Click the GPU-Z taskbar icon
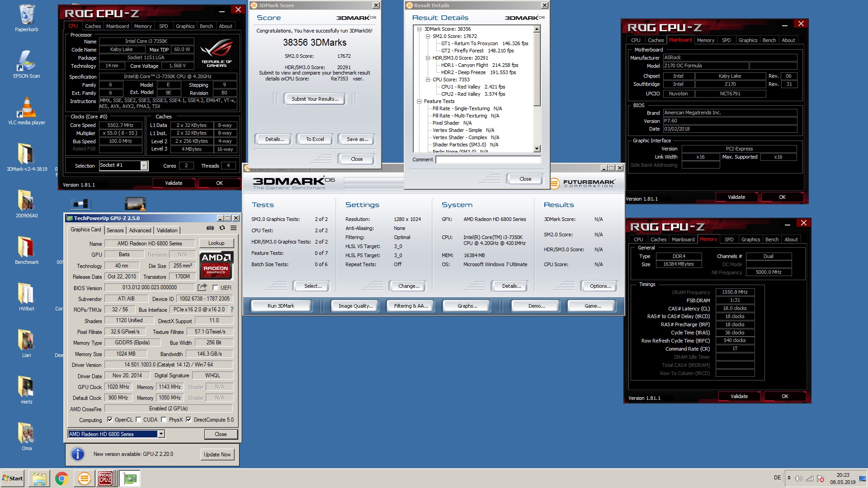Image resolution: width=868 pixels, height=488 pixels. 131,479
